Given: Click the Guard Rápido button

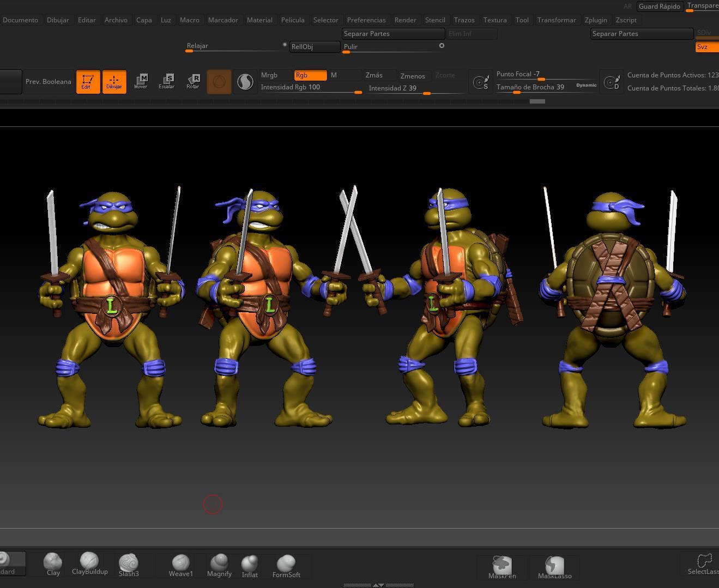Looking at the screenshot, I should (659, 7).
